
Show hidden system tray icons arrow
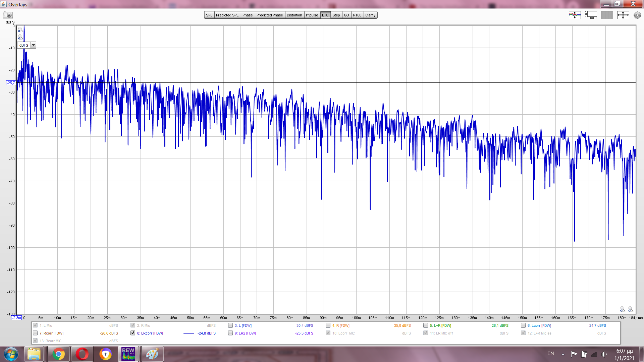[563, 354]
